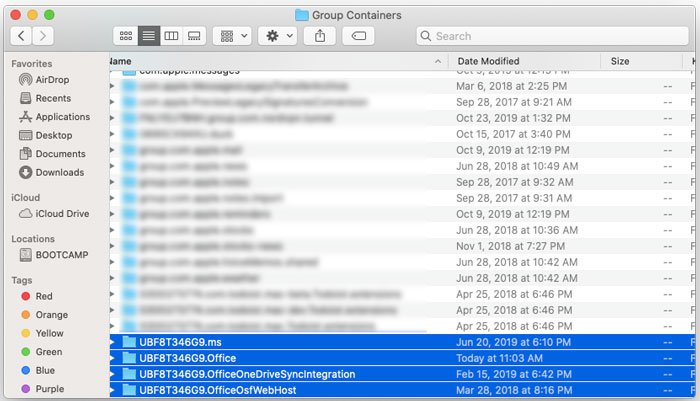Click the date Jun 28, 2018 at 10:49 AM

click(517, 166)
